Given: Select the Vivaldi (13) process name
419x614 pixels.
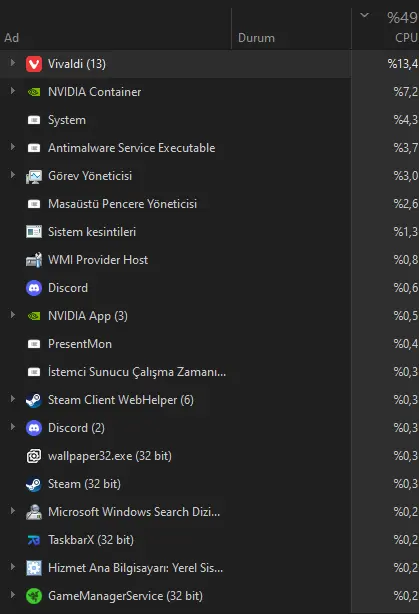Looking at the screenshot, I should [77, 64].
